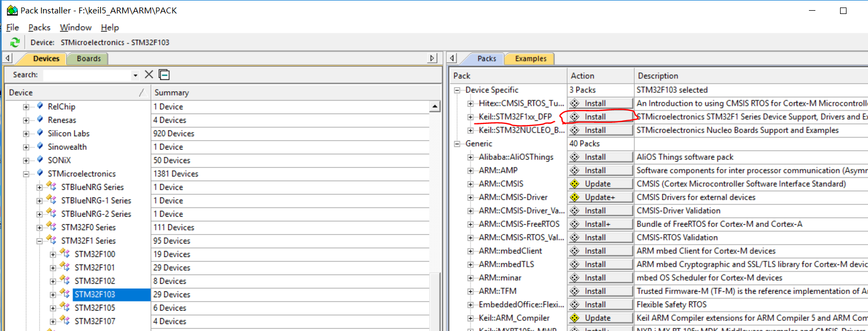Viewport: 868px width, 331px height.
Task: Click the Renesas vendor icon
Action: (40, 120)
